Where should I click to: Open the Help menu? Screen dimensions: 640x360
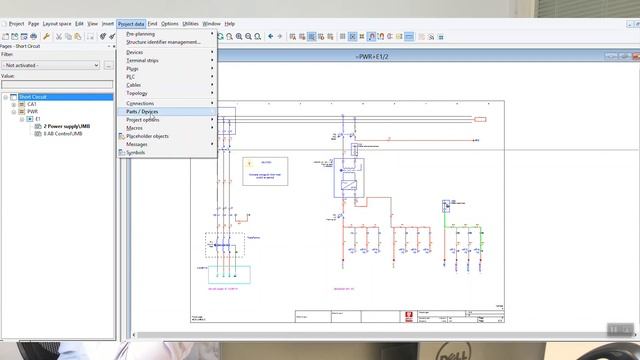(x=230, y=24)
